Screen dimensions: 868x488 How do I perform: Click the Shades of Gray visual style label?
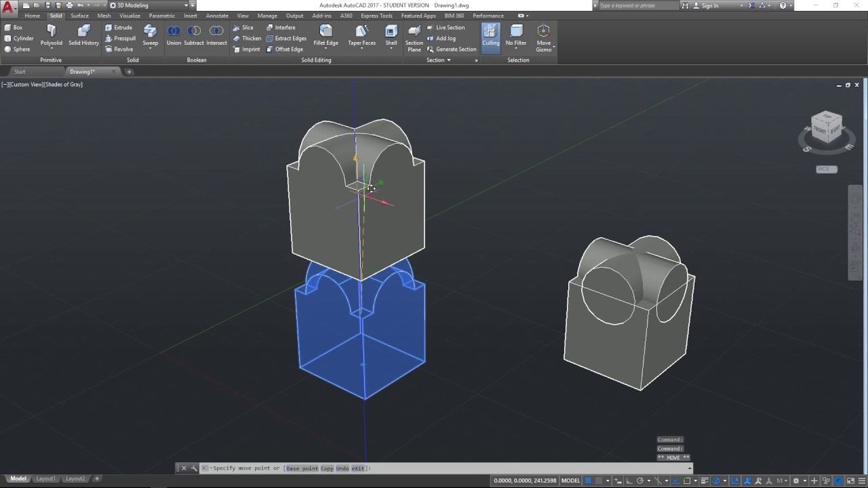click(64, 85)
